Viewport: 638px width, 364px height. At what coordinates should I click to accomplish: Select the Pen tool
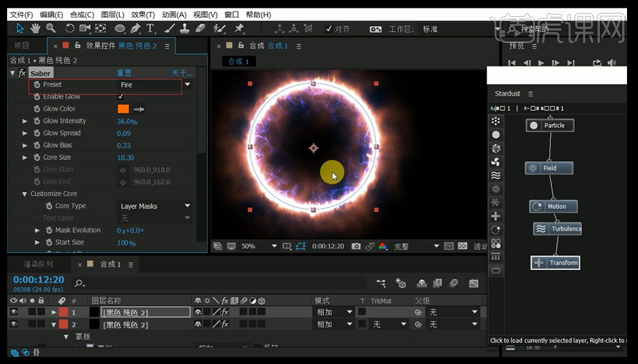tap(135, 28)
